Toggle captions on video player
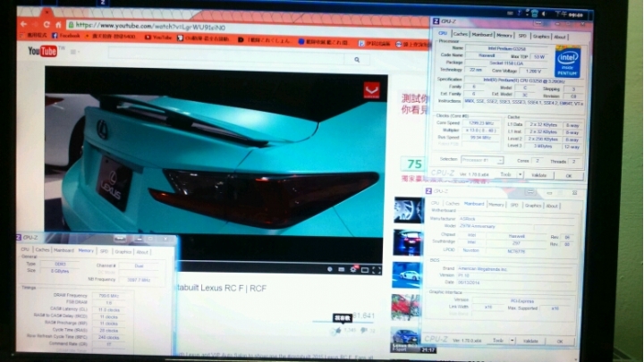Screen dimensions: 644x362 coord(342,269)
